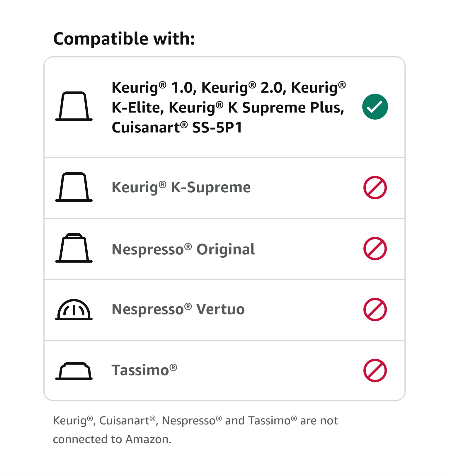The width and height of the screenshot is (449, 476).
Task: Click the green compatible checkmark icon
Action: 375,107
